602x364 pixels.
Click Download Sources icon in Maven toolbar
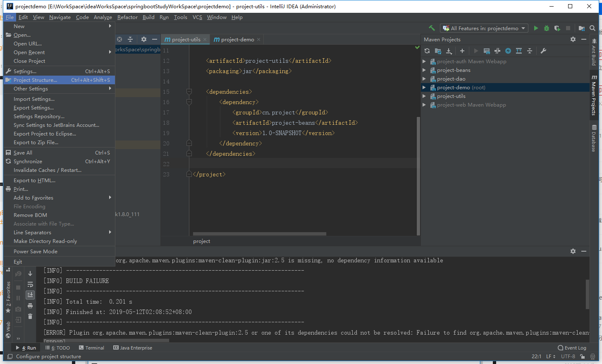449,51
